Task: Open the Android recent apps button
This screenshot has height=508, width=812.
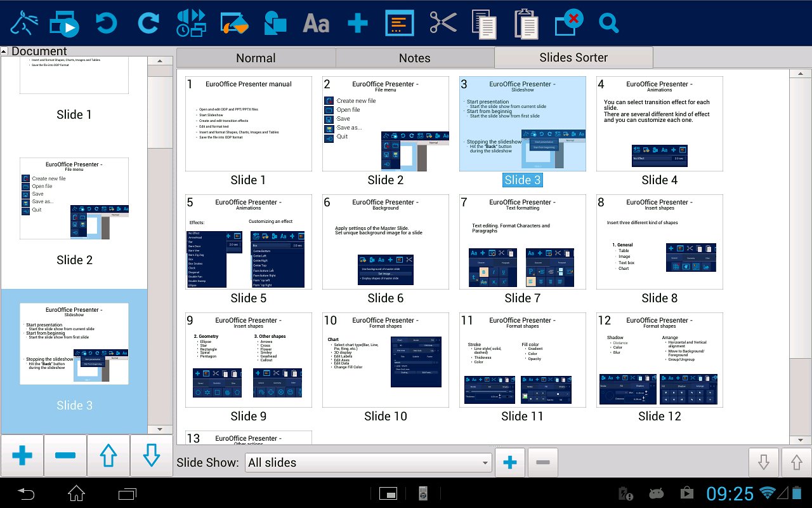Action: [128, 493]
